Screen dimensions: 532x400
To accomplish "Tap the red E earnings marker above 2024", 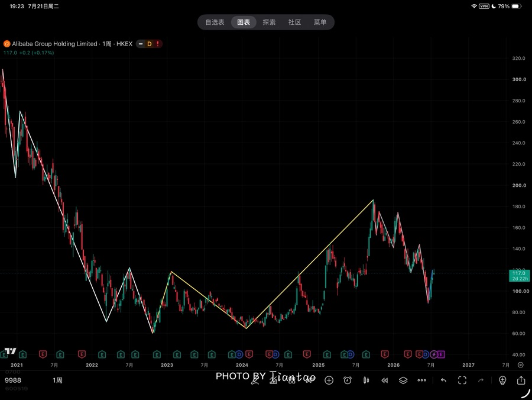I will [249, 354].
